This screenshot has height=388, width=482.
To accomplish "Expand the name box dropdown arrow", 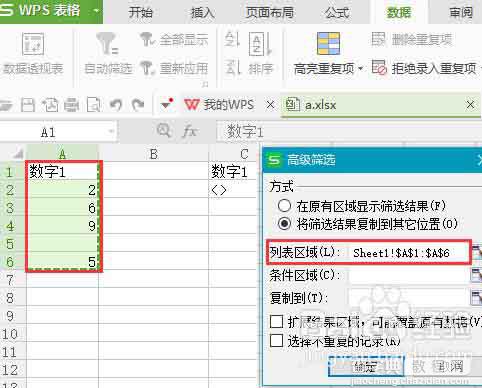I will pyautogui.click(x=111, y=132).
